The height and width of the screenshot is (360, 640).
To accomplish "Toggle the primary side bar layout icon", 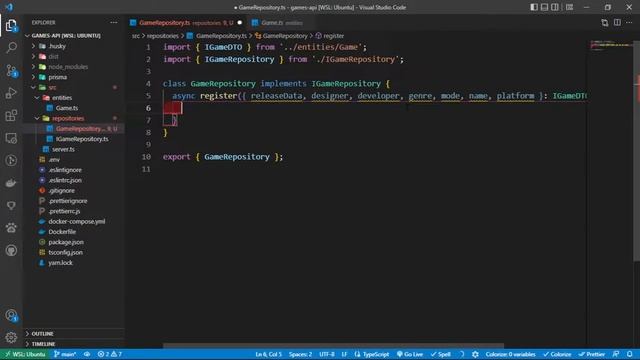I will (534, 7).
